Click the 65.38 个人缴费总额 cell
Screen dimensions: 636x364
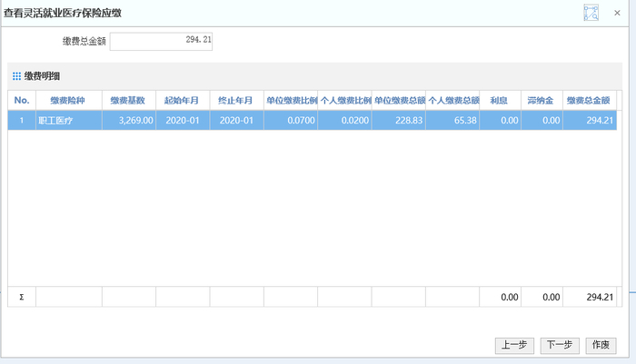pos(452,120)
